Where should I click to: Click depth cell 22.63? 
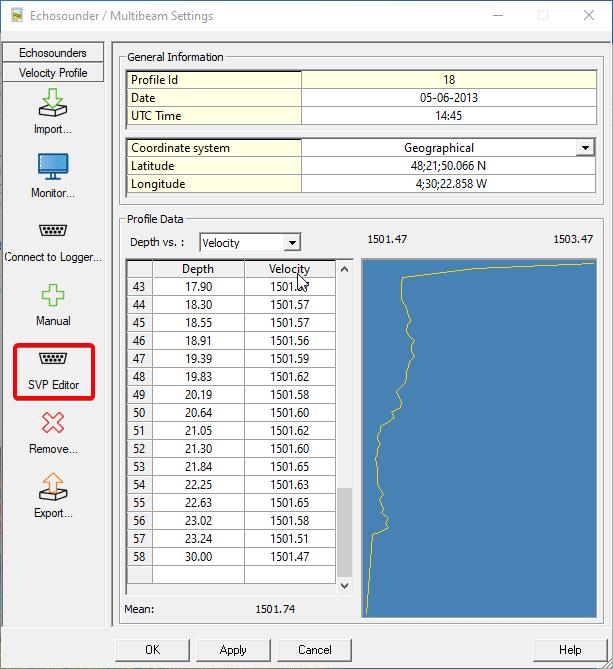pyautogui.click(x=198, y=503)
